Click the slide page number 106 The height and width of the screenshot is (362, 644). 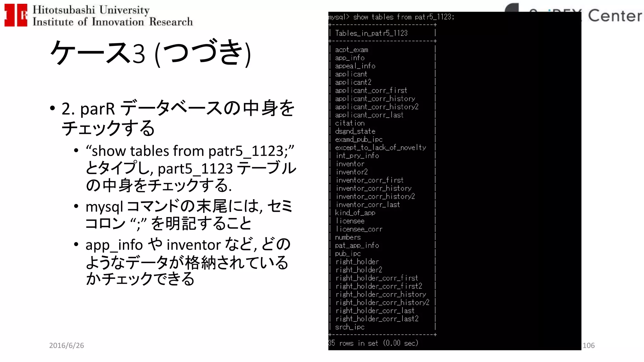(589, 346)
